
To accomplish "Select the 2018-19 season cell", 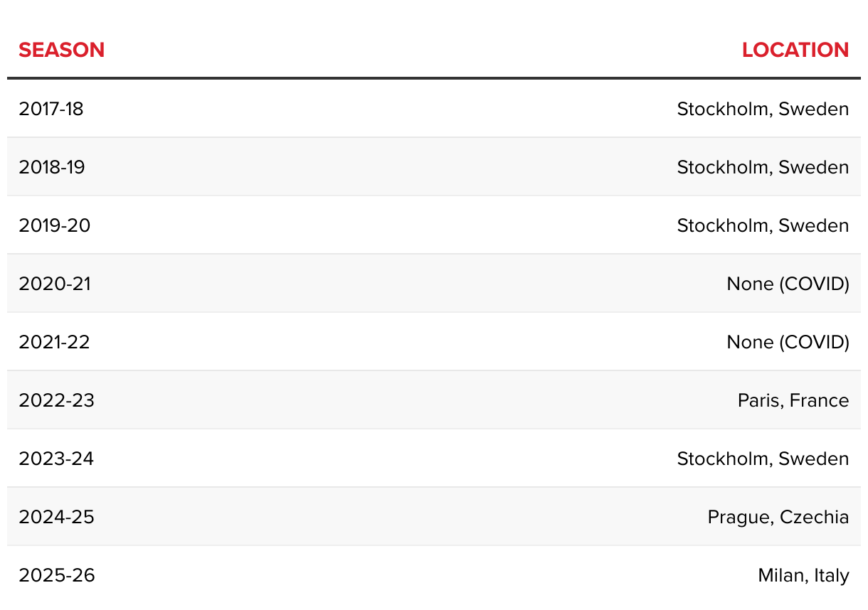I will coord(52,167).
